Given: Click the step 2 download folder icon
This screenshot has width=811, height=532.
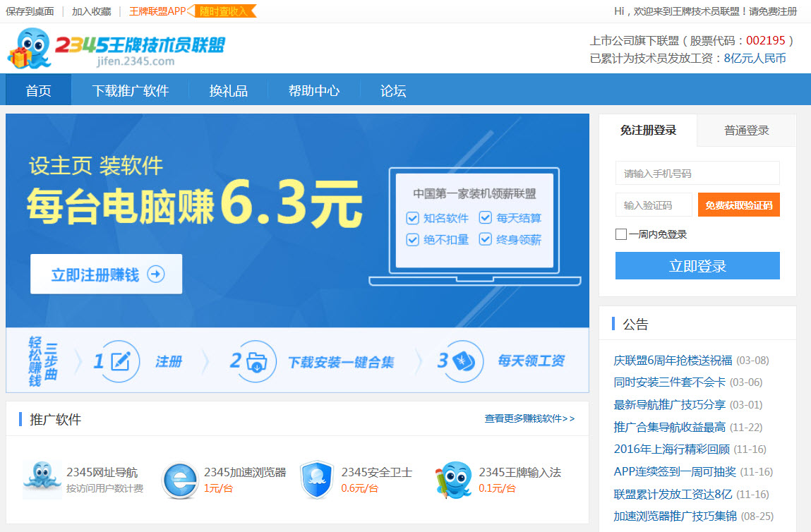Looking at the screenshot, I should click(258, 362).
